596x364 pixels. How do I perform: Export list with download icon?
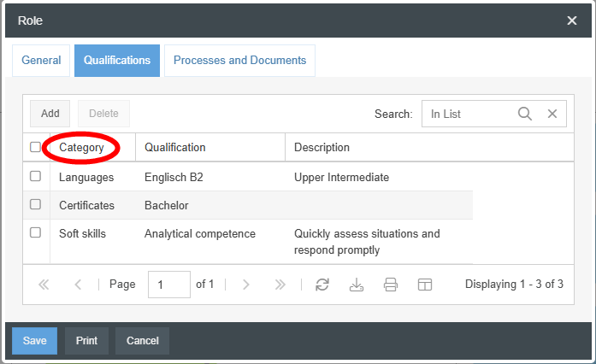(x=357, y=285)
